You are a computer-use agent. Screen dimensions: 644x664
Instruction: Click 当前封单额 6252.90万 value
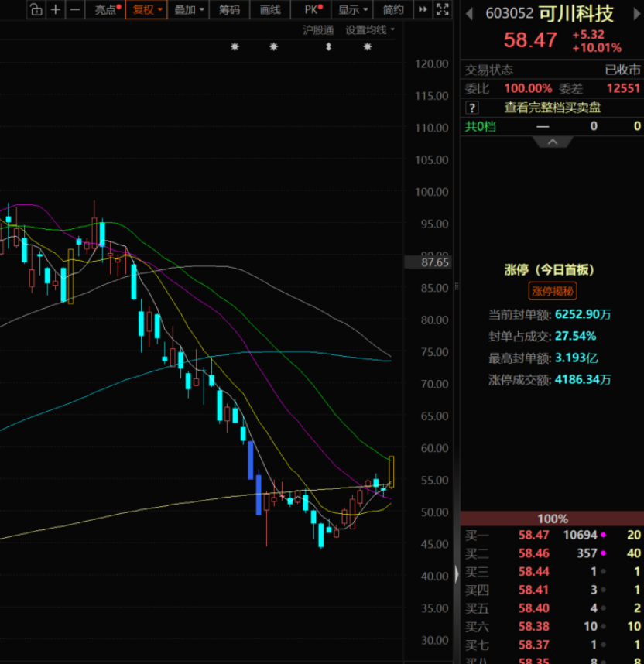(x=583, y=314)
